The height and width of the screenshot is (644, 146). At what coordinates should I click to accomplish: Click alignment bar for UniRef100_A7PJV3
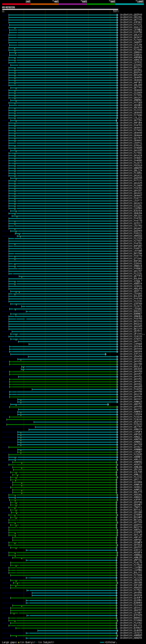(x=58, y=354)
